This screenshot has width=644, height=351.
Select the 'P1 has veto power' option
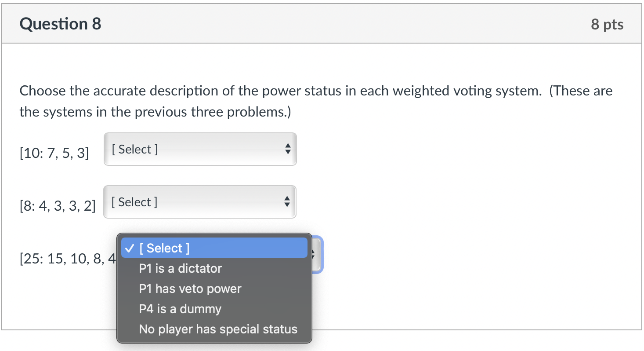190,289
